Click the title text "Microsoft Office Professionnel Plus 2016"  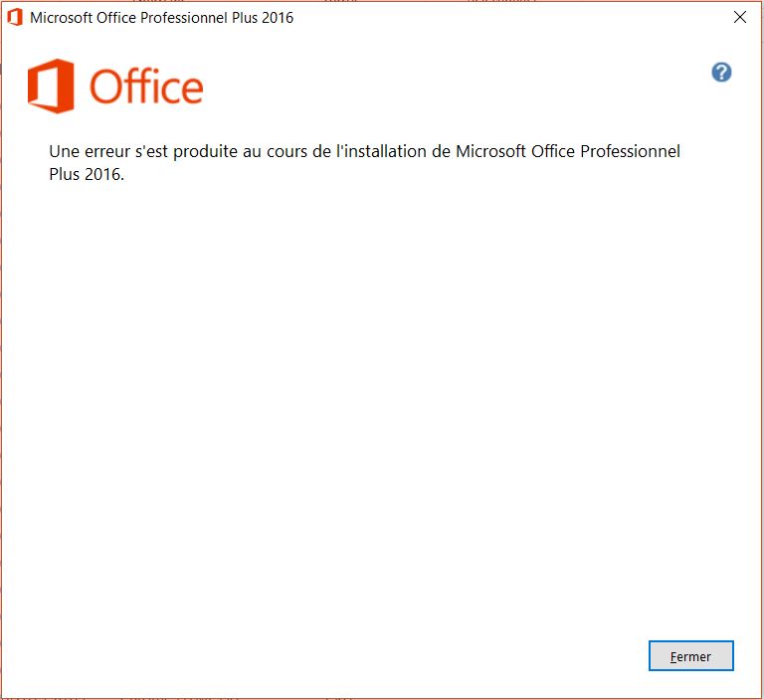(x=162, y=18)
